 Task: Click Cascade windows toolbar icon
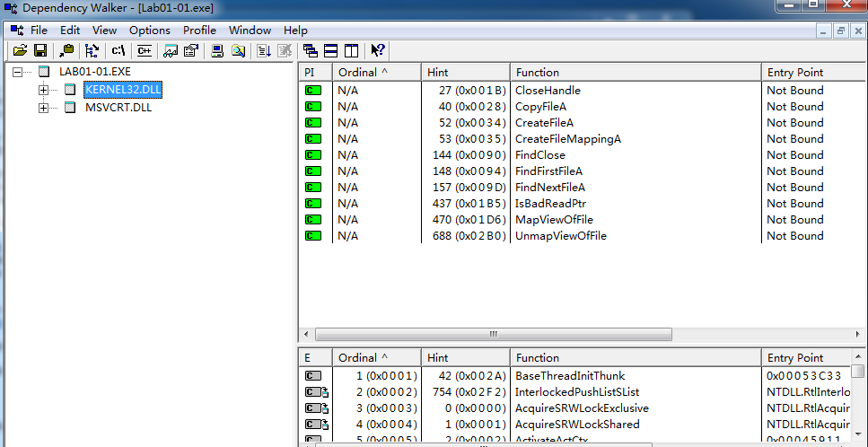(x=311, y=51)
